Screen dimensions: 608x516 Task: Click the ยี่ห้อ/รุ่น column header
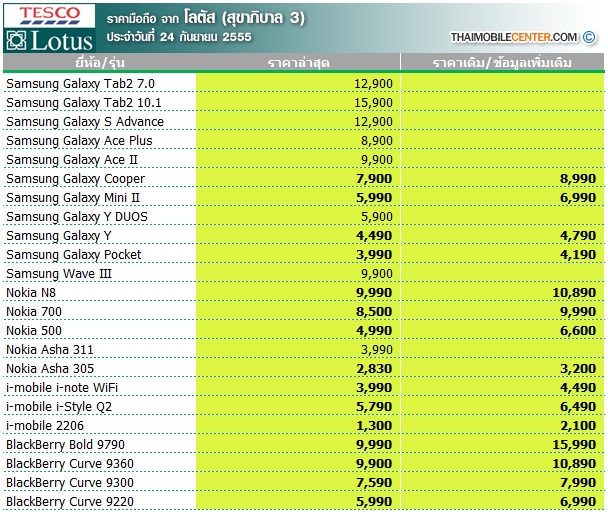[100, 62]
